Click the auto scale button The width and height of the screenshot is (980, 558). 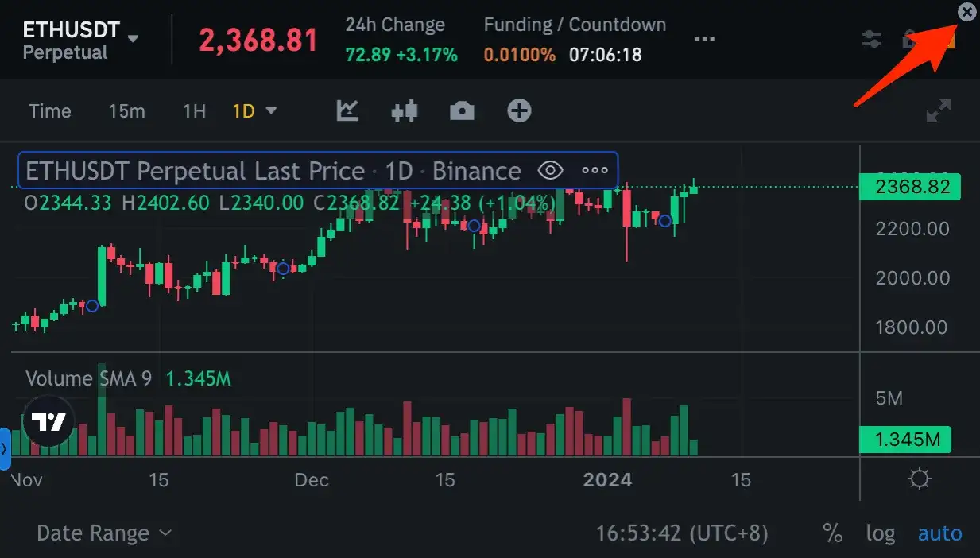pyautogui.click(x=940, y=533)
